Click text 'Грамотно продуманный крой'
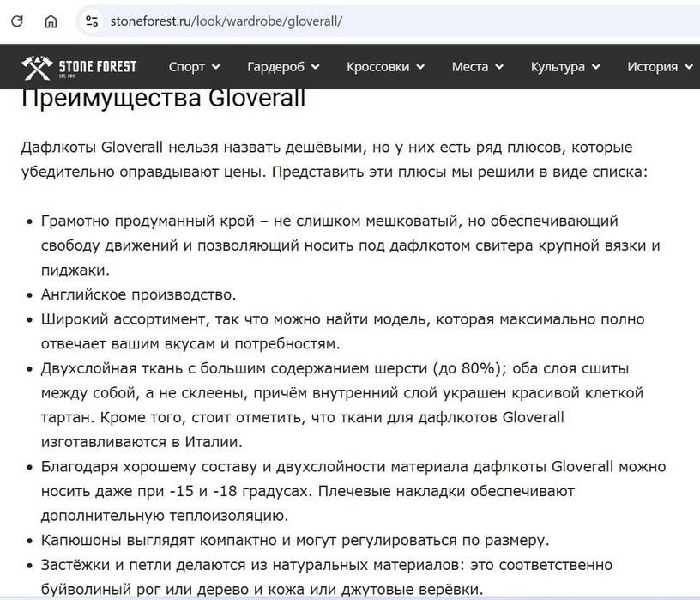The image size is (700, 600). (x=148, y=221)
